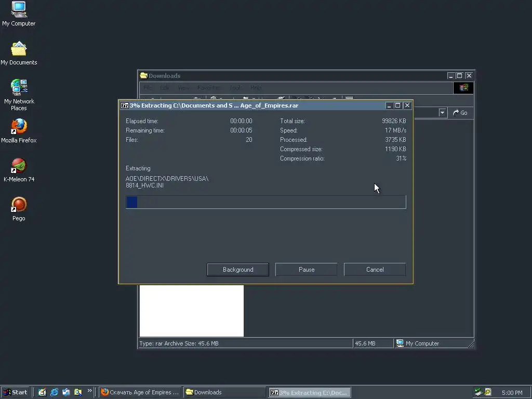The height and width of the screenshot is (399, 532).
Task: Click the white file pane in the Downloads window
Action: 192,311
